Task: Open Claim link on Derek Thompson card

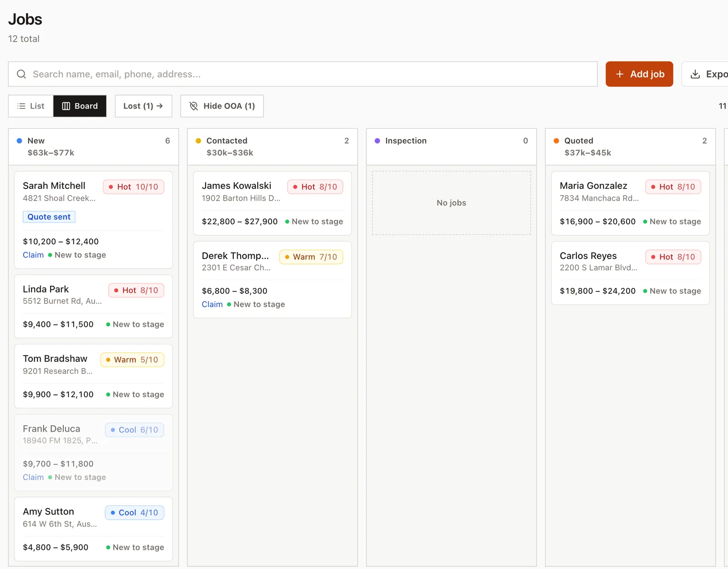Action: [212, 304]
